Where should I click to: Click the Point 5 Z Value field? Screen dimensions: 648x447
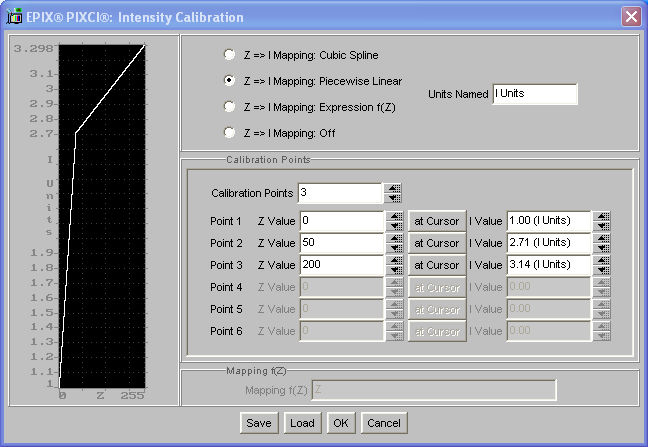[x=342, y=309]
